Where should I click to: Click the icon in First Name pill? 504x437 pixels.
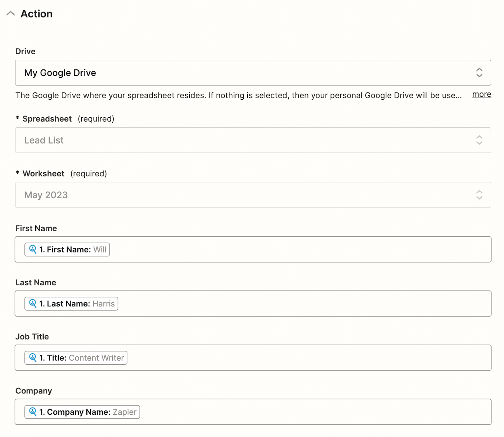[33, 249]
